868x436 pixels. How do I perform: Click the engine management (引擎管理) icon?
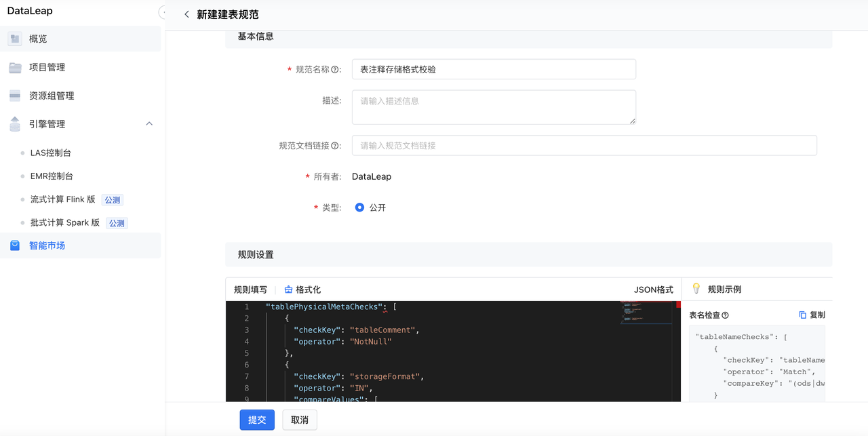[x=15, y=124]
